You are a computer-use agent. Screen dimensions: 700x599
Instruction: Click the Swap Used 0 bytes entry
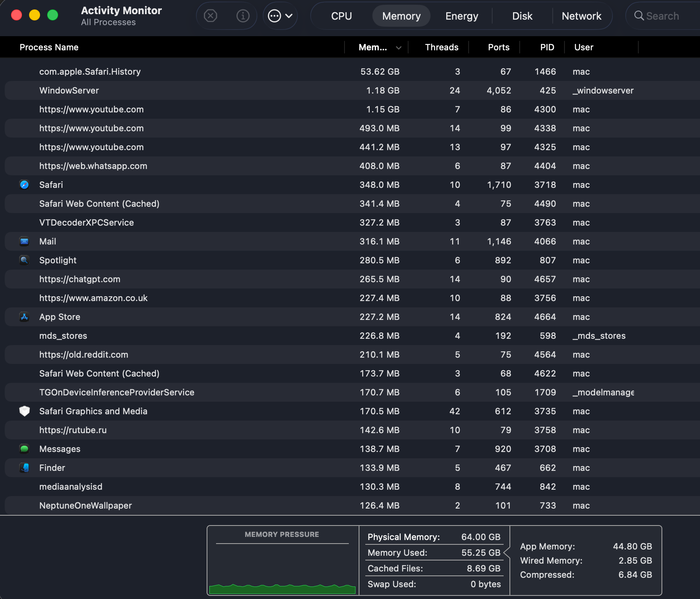[x=434, y=584]
